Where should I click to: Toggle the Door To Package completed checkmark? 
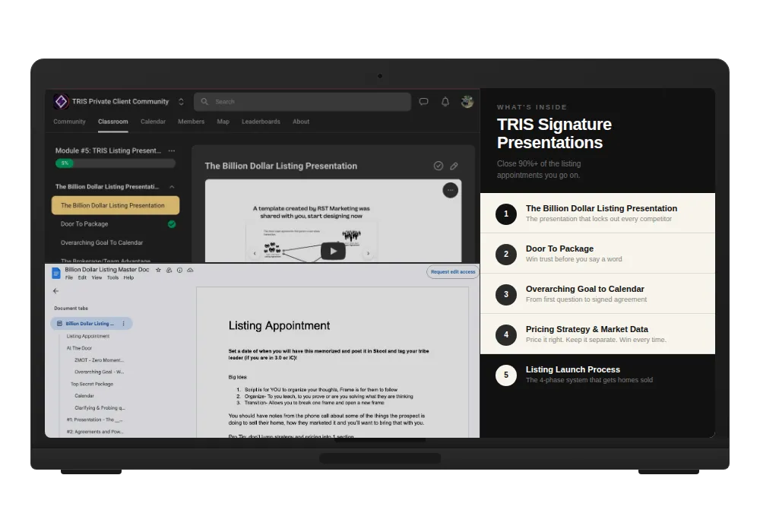coord(172,224)
